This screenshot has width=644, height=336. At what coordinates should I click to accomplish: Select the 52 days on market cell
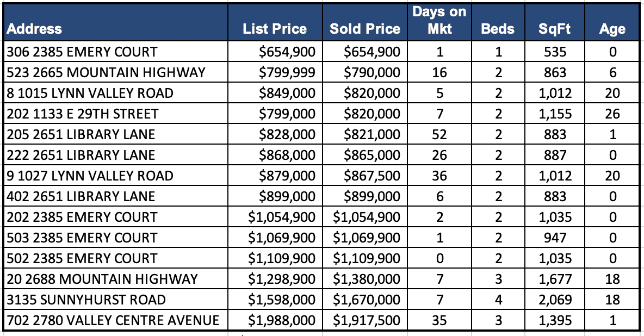[439, 135]
